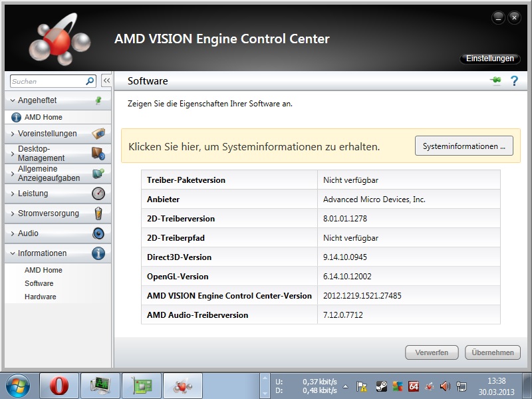The image size is (532, 399).
Task: Select AMD Home under Informationen
Action: pos(43,270)
